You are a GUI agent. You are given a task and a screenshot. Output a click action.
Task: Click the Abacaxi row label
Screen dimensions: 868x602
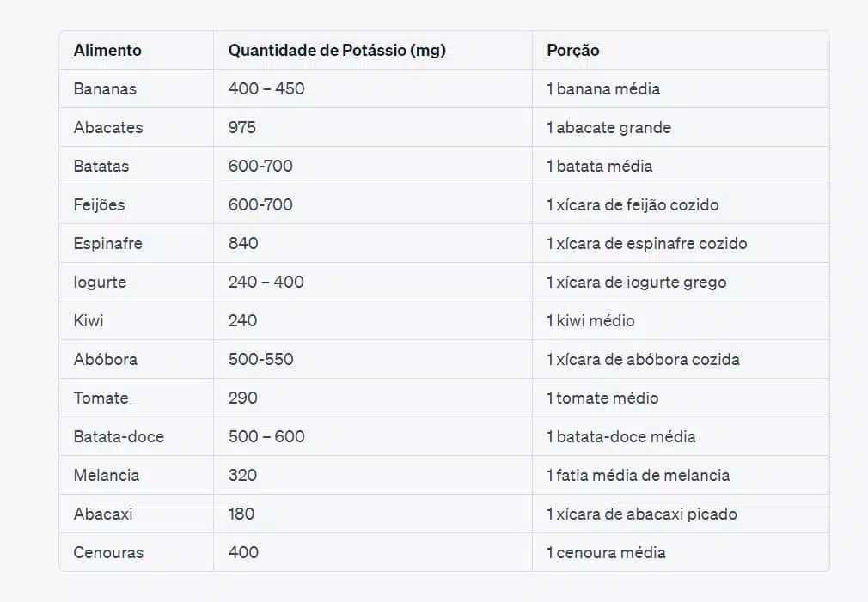pyautogui.click(x=103, y=514)
